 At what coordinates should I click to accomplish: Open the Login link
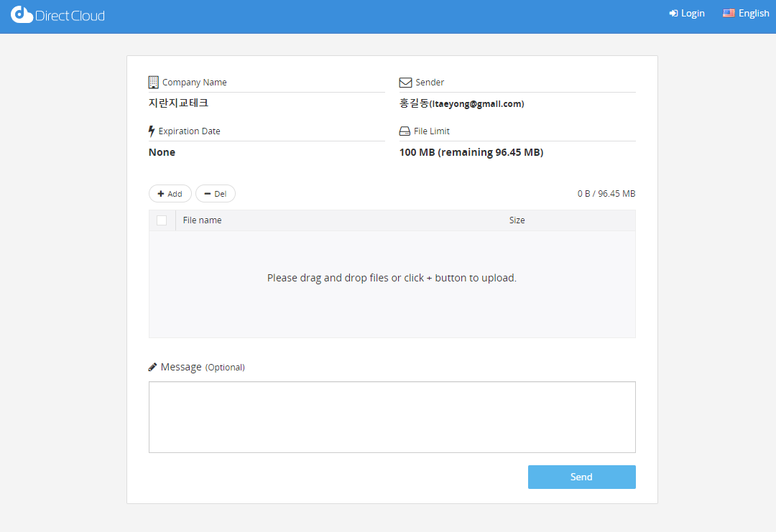click(693, 14)
